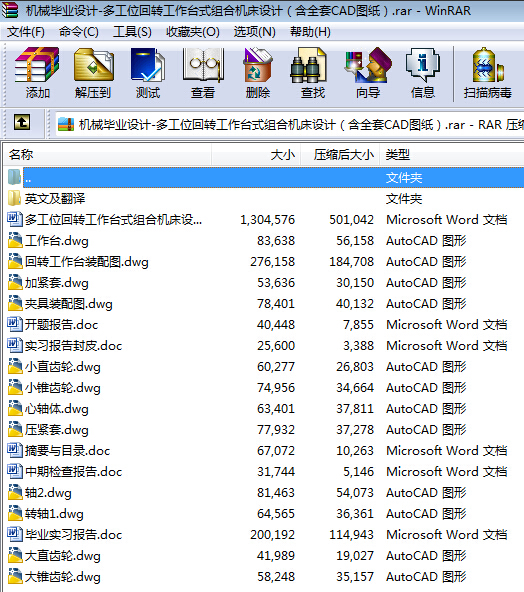Open the 收藏夹(O) menu
The image size is (524, 592).
coord(193,32)
